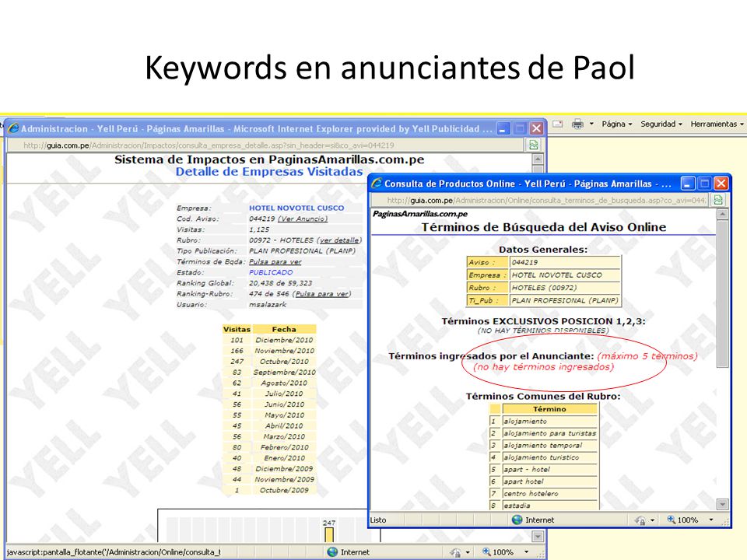Open the Ver Anuncio link
The height and width of the screenshot is (560, 747).
[x=303, y=219]
